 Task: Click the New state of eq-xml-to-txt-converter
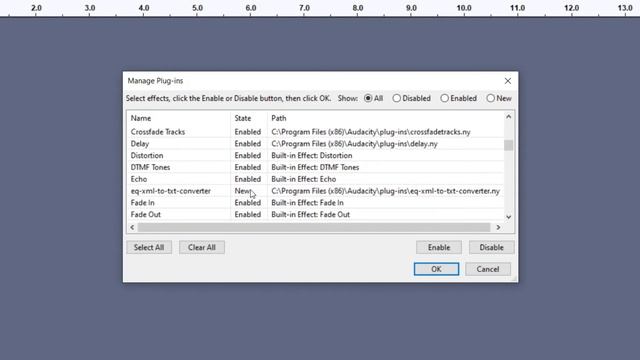pos(242,191)
